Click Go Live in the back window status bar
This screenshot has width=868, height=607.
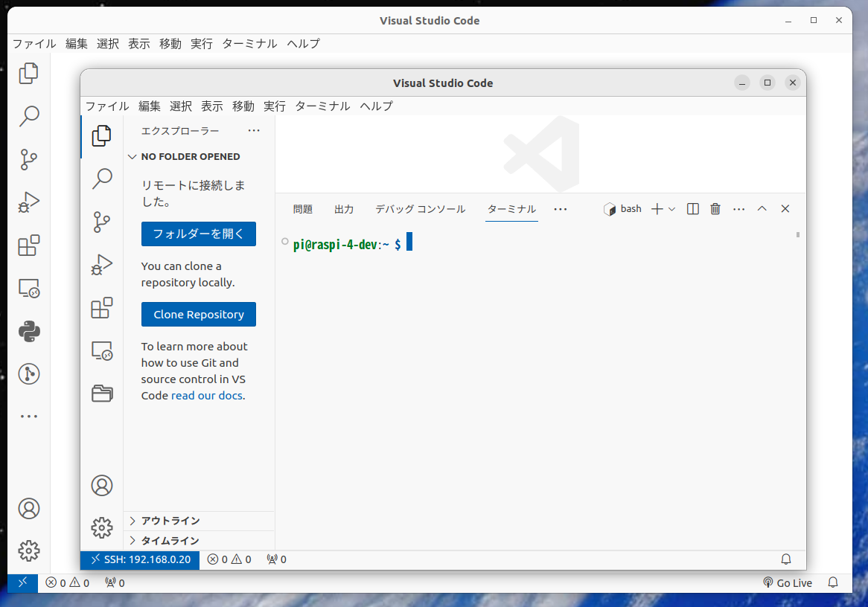tap(788, 582)
